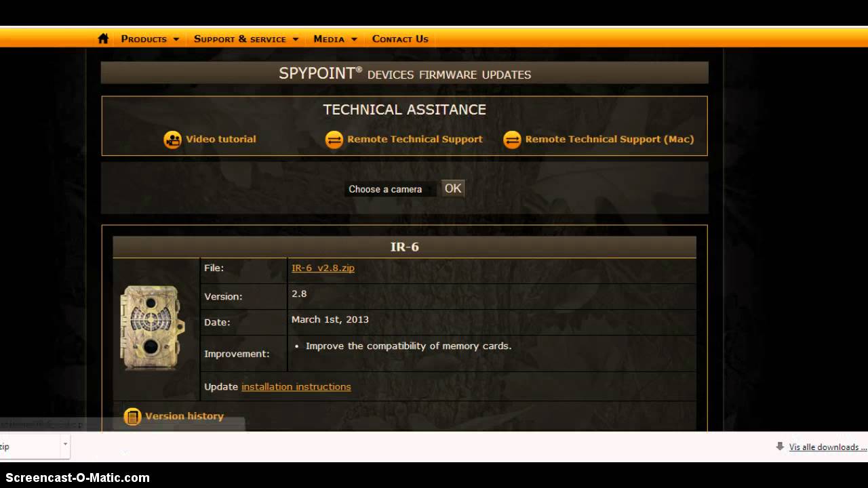Open the Version history link
The width and height of the screenshot is (868, 488).
[x=184, y=415]
